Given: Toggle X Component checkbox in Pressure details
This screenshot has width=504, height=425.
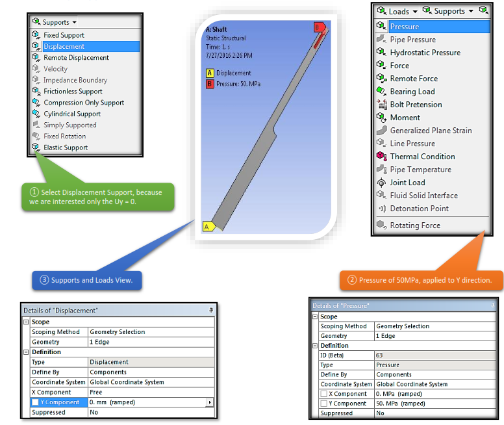Looking at the screenshot, I should [x=325, y=394].
